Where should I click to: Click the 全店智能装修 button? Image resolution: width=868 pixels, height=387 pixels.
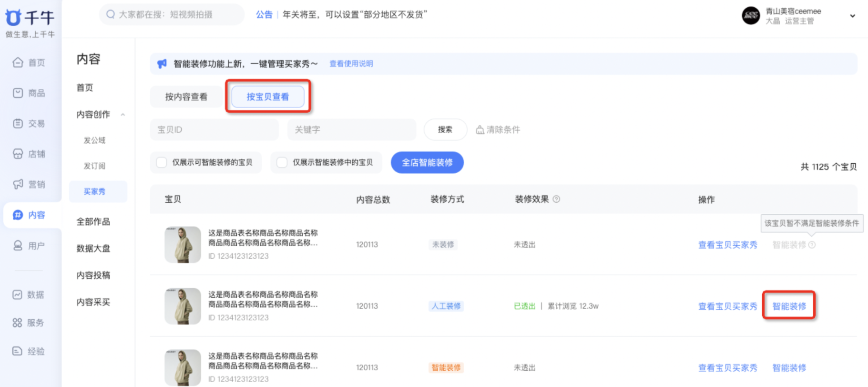[x=427, y=163]
